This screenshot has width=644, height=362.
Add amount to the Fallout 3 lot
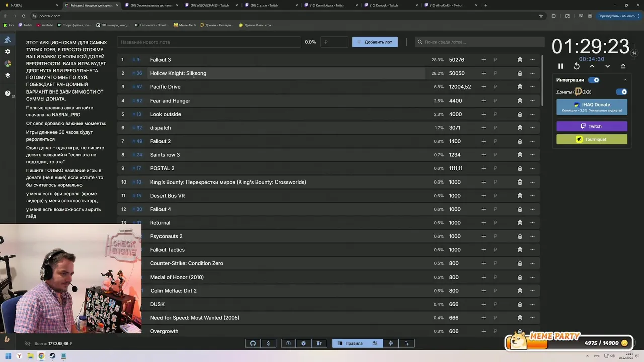point(484,60)
